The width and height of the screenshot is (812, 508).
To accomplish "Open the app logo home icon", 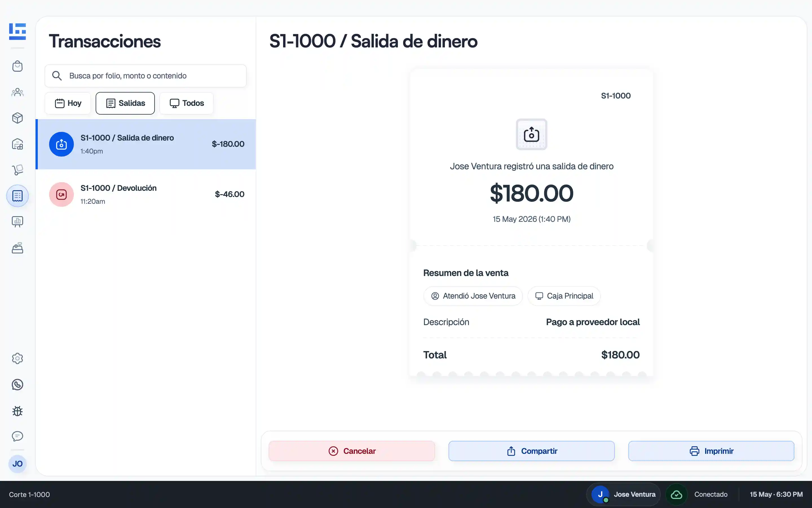I will [17, 32].
